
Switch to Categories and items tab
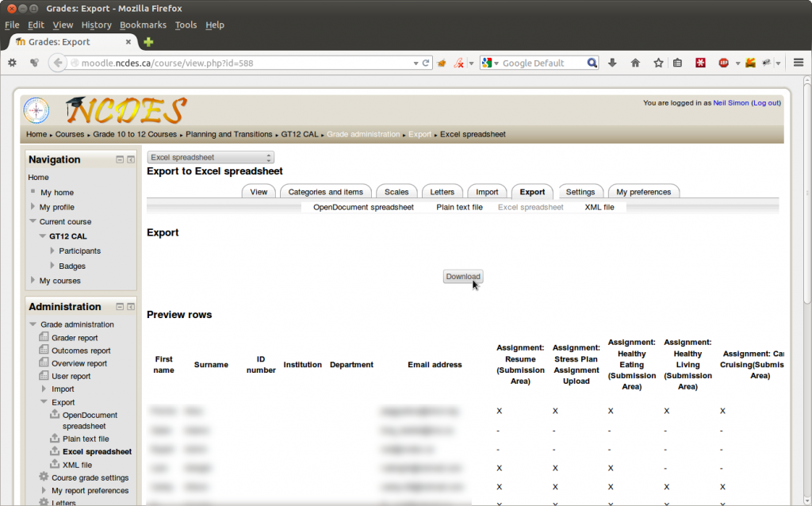click(326, 192)
